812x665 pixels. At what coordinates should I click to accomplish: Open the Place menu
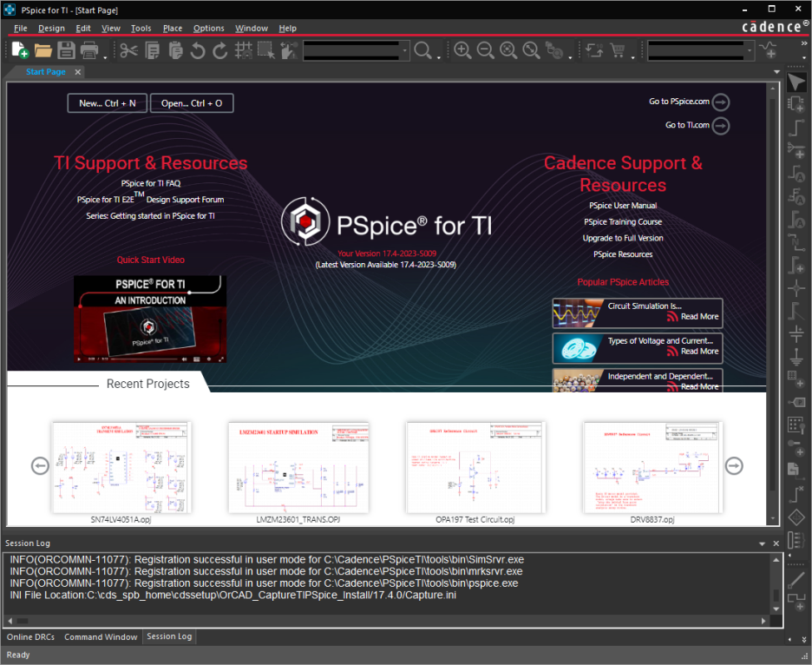point(173,28)
